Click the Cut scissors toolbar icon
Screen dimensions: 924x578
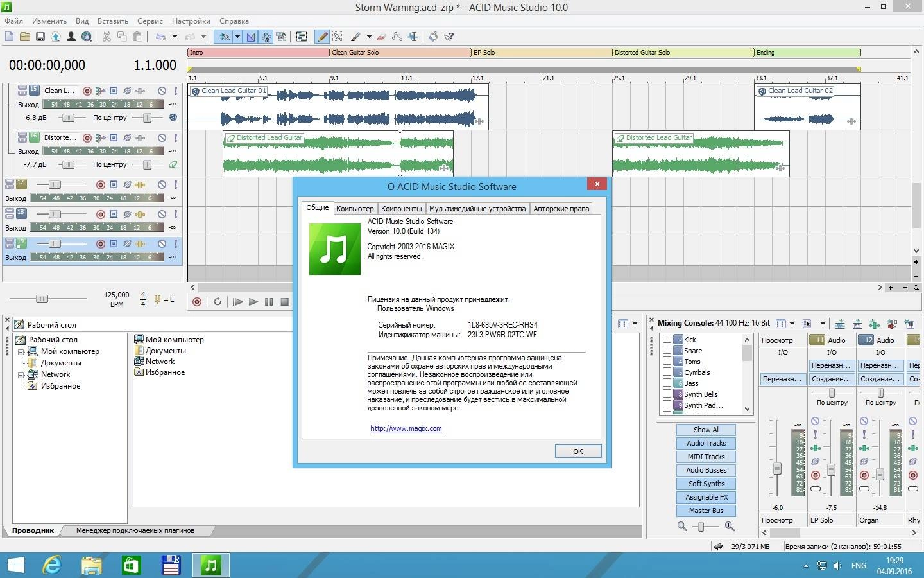point(107,37)
